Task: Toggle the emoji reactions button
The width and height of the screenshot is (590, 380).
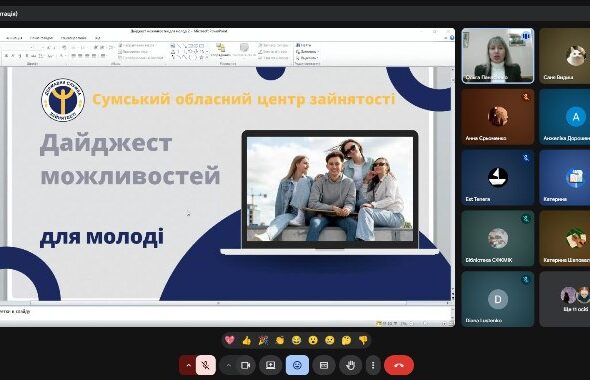Action: pos(297,365)
